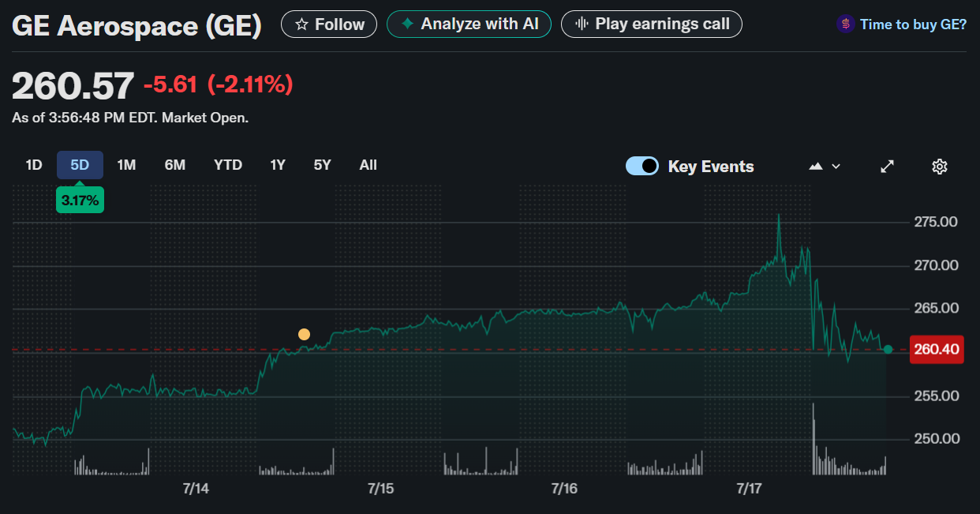The image size is (980, 514).
Task: Expand the chart to full screen
Action: [x=888, y=167]
